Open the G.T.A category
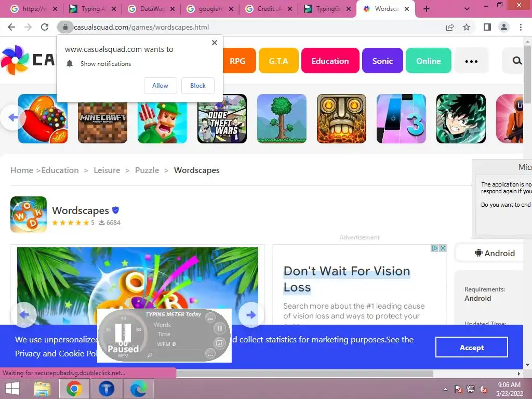Screen dimensions: 532x399 tap(278, 61)
